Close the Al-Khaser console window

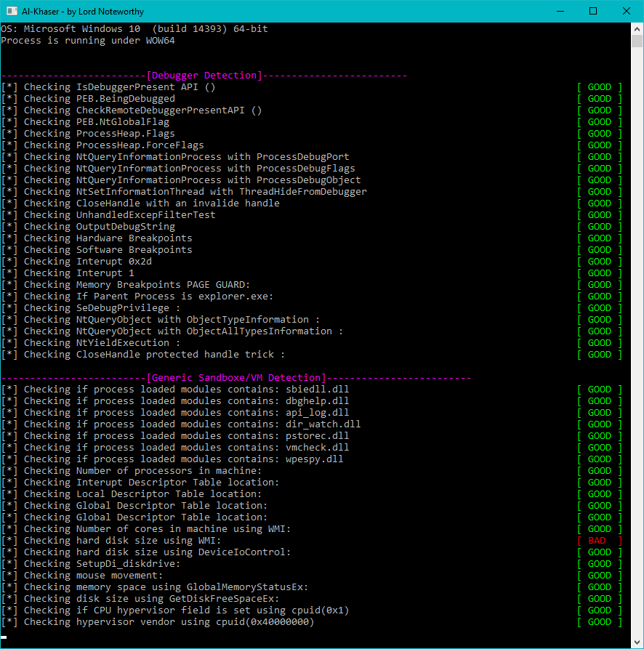click(x=627, y=11)
